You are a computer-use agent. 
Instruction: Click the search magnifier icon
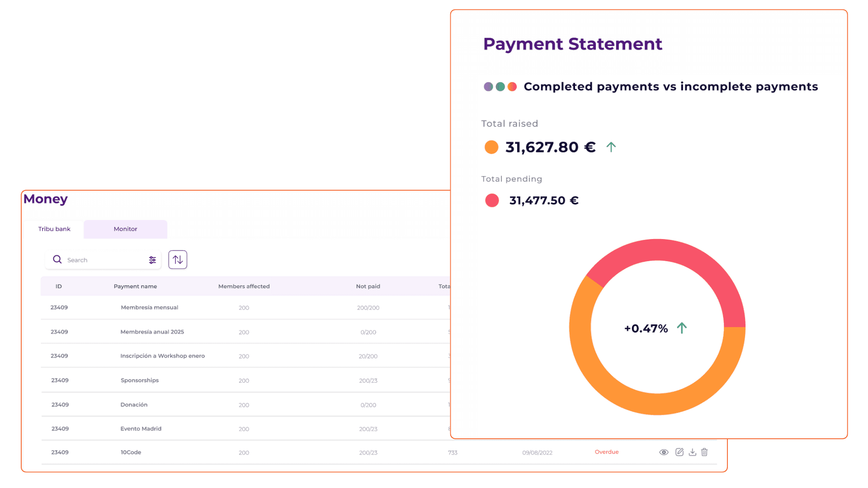point(57,259)
